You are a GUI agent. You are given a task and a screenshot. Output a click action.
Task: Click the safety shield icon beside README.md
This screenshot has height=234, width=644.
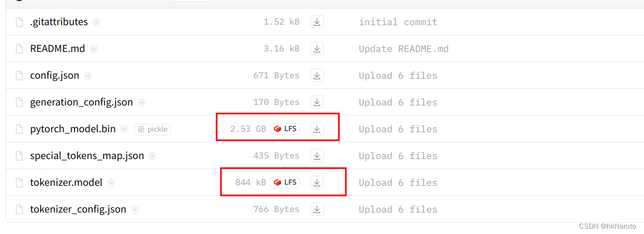click(x=93, y=49)
